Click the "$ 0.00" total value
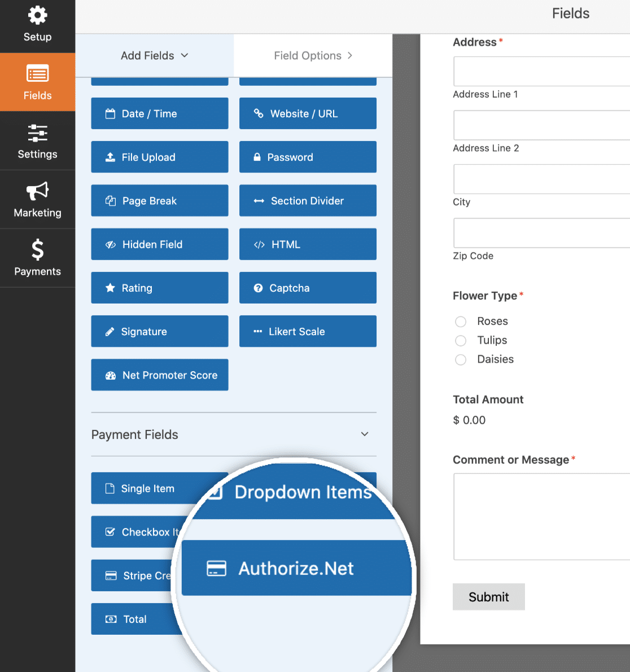The height and width of the screenshot is (672, 630). (x=469, y=420)
